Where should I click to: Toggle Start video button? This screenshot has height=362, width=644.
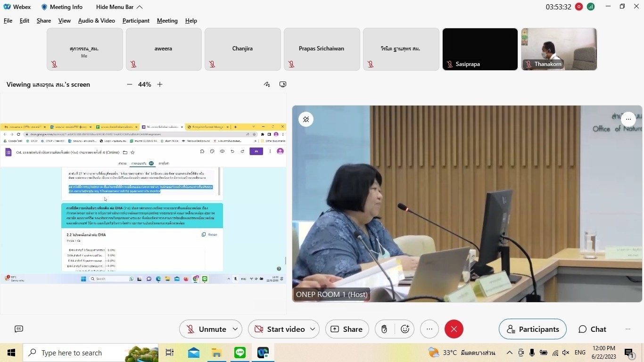[279, 329]
